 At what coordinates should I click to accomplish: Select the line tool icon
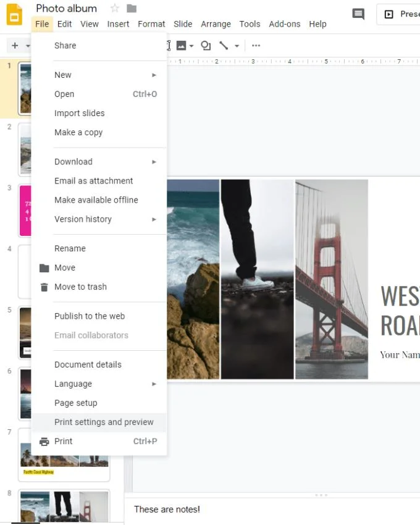[224, 46]
